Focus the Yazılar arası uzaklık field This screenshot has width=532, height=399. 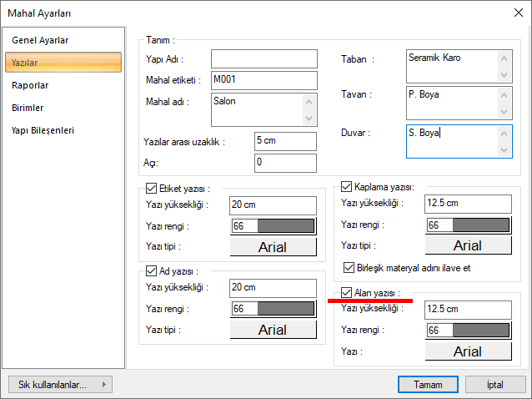point(284,141)
